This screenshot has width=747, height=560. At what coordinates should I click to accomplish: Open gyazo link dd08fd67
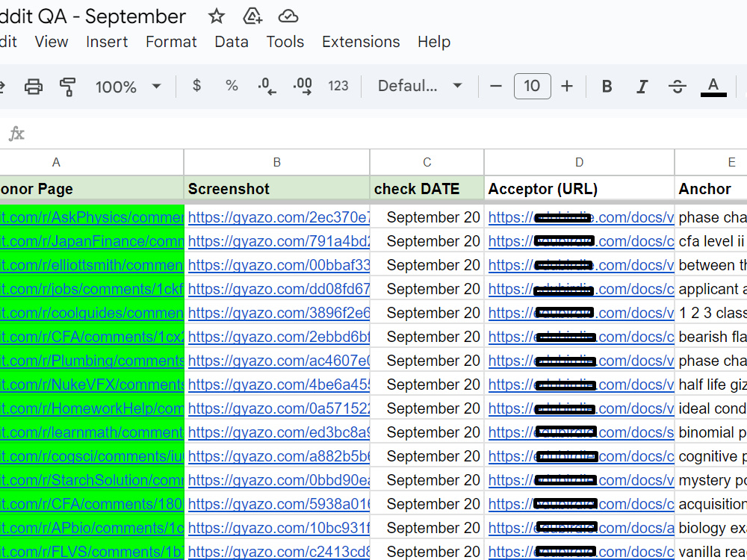point(279,289)
